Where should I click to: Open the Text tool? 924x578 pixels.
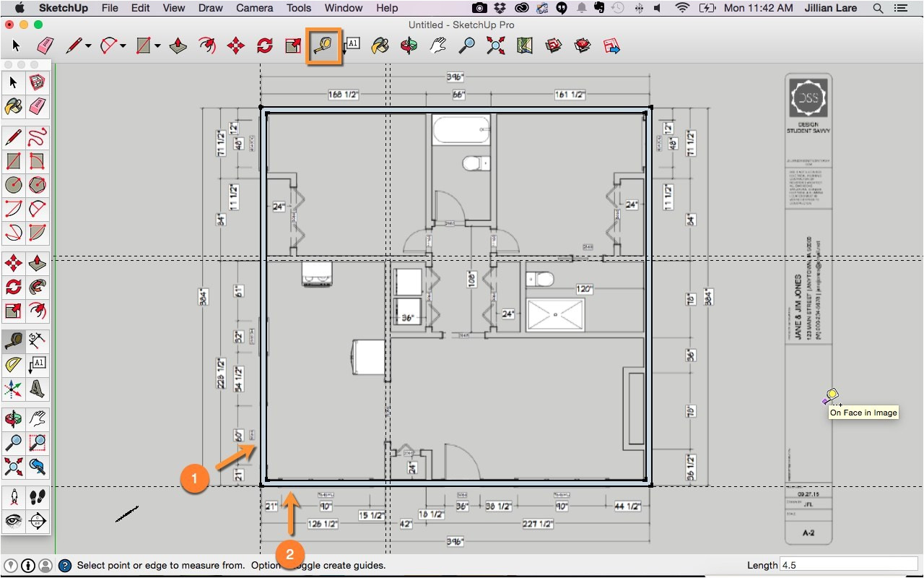click(x=352, y=45)
